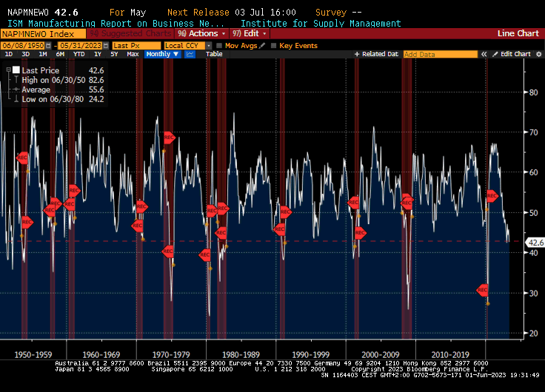The width and height of the screenshot is (545, 392).
Task: Click Low marker icon in legend
Action: coord(16,99)
